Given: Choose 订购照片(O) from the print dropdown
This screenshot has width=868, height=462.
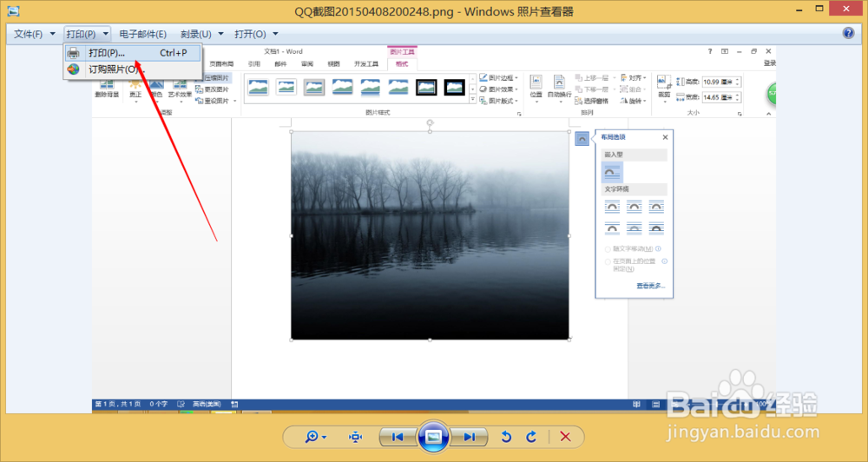Looking at the screenshot, I should tap(132, 69).
